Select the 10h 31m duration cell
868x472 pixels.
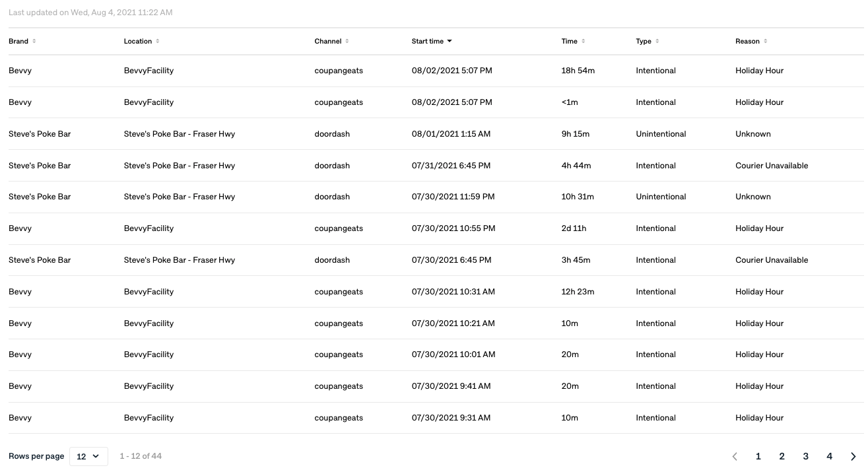578,197
